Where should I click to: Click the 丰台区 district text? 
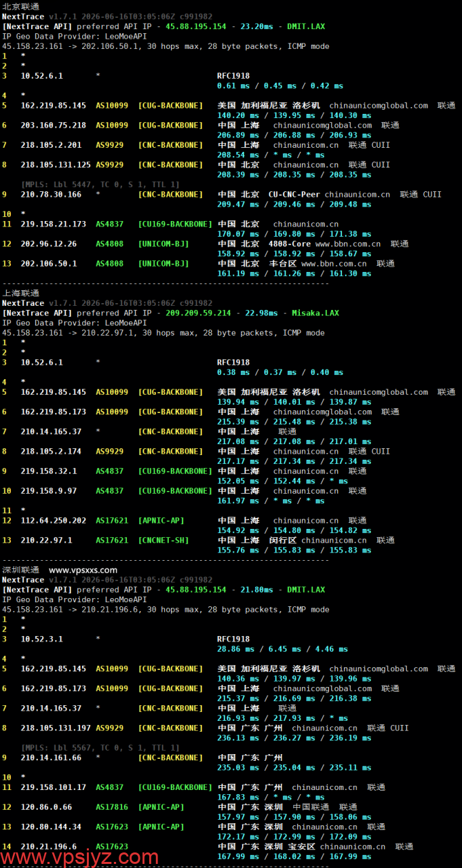click(283, 263)
